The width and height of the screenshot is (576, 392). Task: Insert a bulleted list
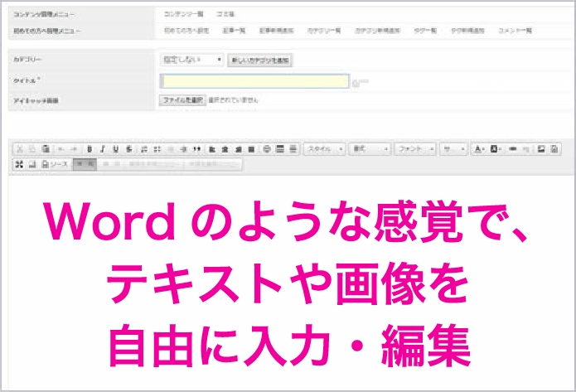(157, 149)
